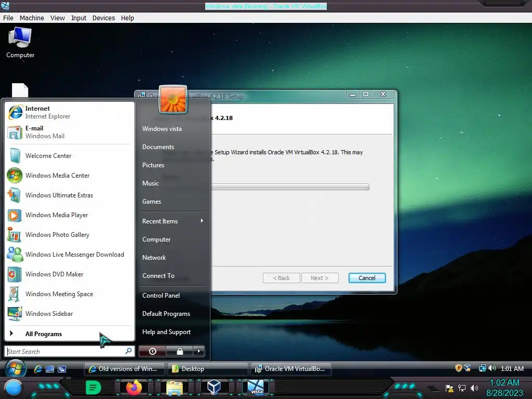Open the View menu
The height and width of the screenshot is (399, 532).
tap(57, 18)
